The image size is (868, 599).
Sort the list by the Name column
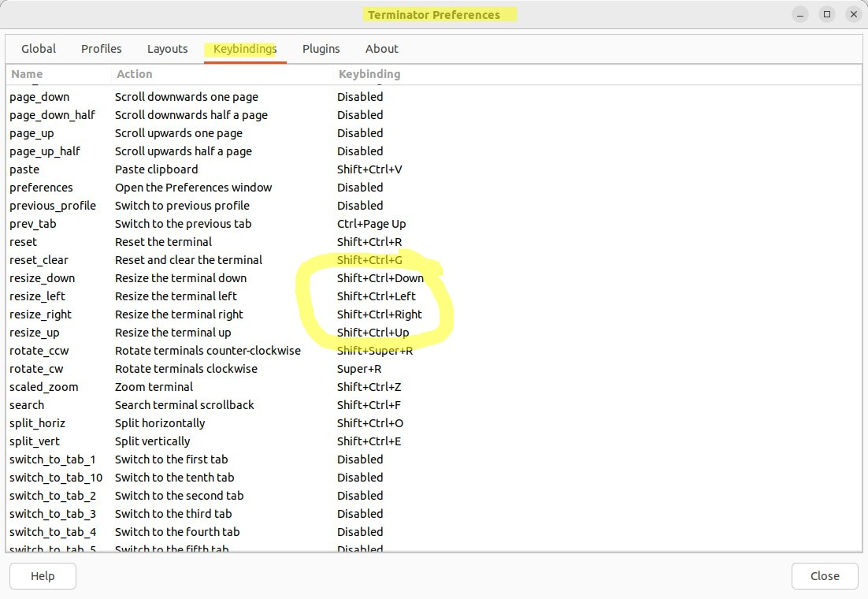coord(27,73)
